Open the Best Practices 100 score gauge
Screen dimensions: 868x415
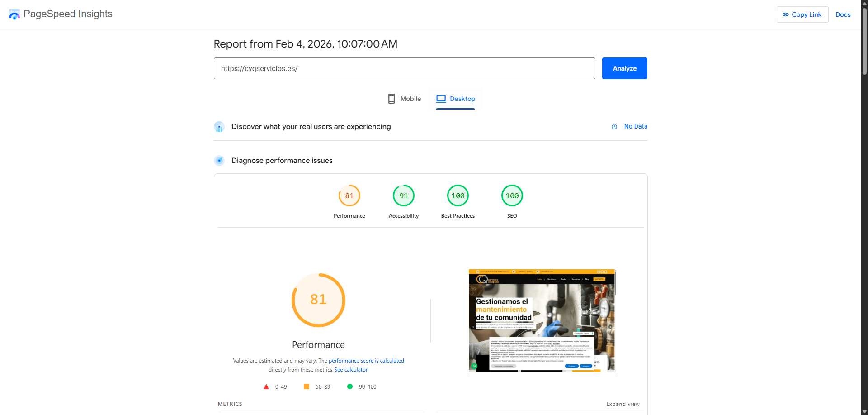[x=458, y=196]
